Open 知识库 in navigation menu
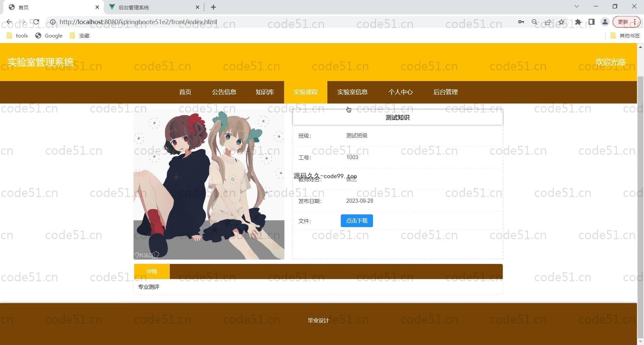Image resolution: width=644 pixels, height=345 pixels. click(x=265, y=92)
